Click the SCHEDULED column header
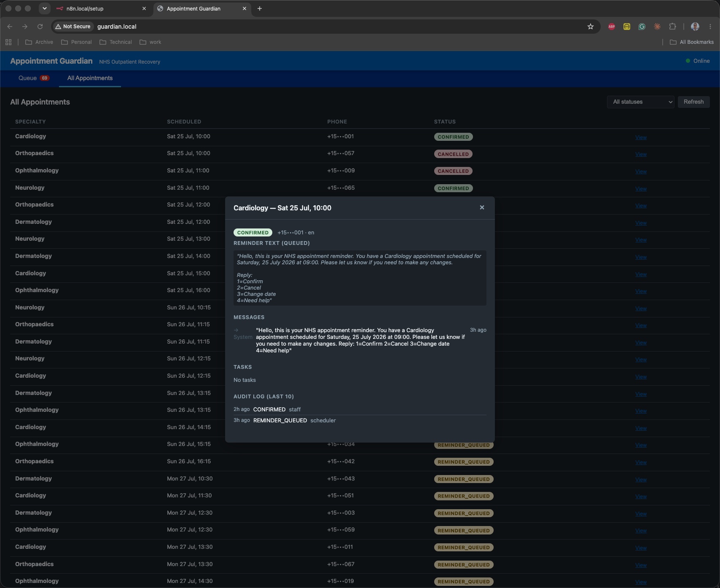Image resolution: width=720 pixels, height=588 pixels. point(184,121)
